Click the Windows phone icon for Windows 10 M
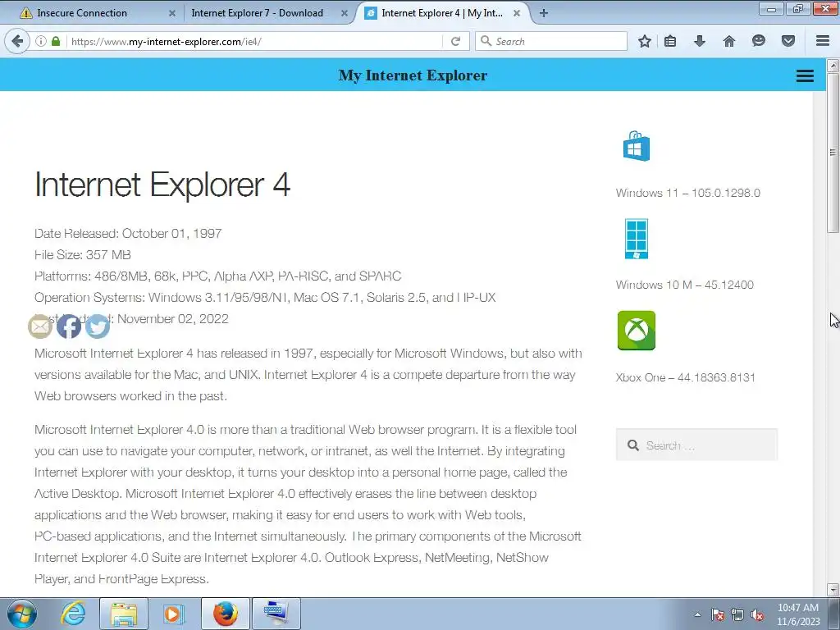This screenshot has height=630, width=840. click(637, 239)
